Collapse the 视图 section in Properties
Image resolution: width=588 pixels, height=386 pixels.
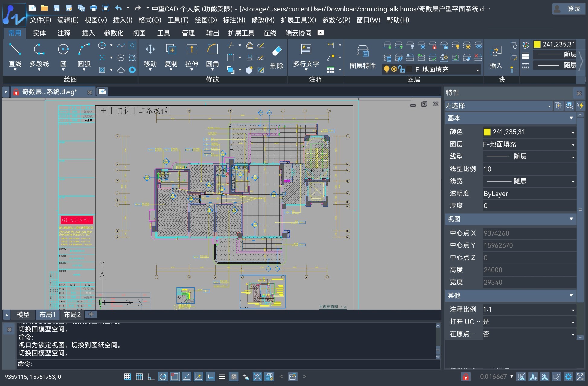click(x=571, y=219)
